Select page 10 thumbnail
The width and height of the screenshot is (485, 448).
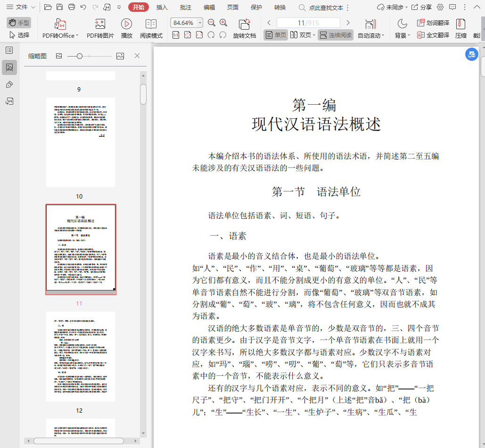tap(81, 142)
